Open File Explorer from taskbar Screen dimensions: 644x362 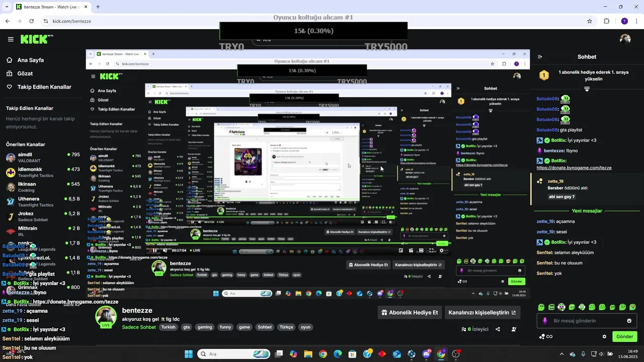pyautogui.click(x=308, y=354)
